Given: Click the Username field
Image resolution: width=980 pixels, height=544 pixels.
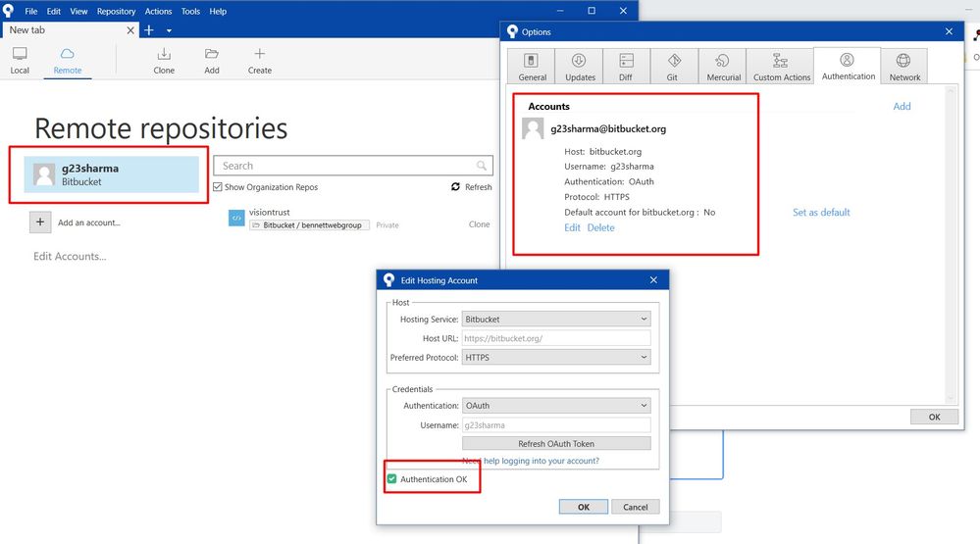Looking at the screenshot, I should coord(556,424).
